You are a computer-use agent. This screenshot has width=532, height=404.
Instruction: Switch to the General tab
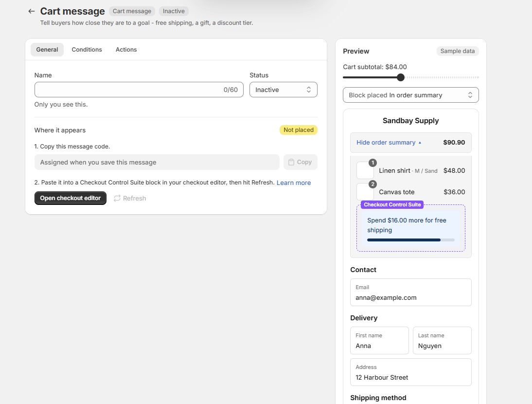point(47,50)
